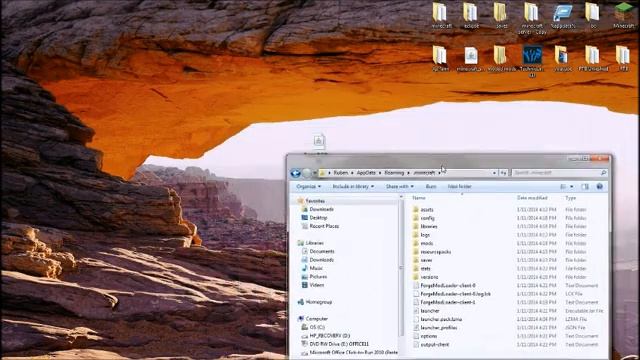This screenshot has width=640, height=360.
Task: Create a New folder from the toolbar
Action: click(460, 187)
